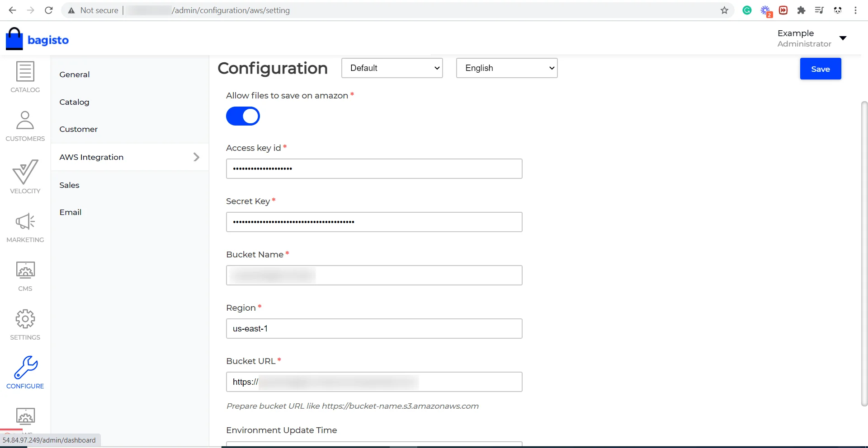Open the blue extension with badge 2
This screenshot has width=868, height=448.
click(x=766, y=11)
